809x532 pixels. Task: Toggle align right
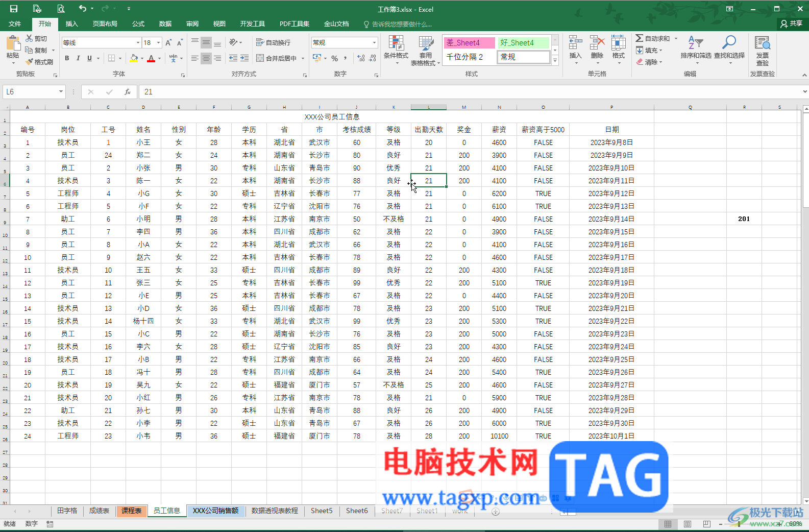point(217,58)
